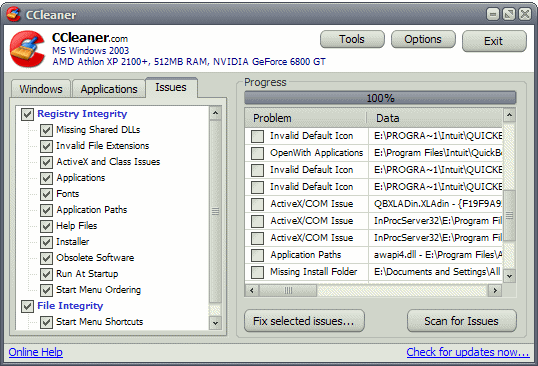Select the Registry Integrity tree label
The image size is (538, 366).
82,114
